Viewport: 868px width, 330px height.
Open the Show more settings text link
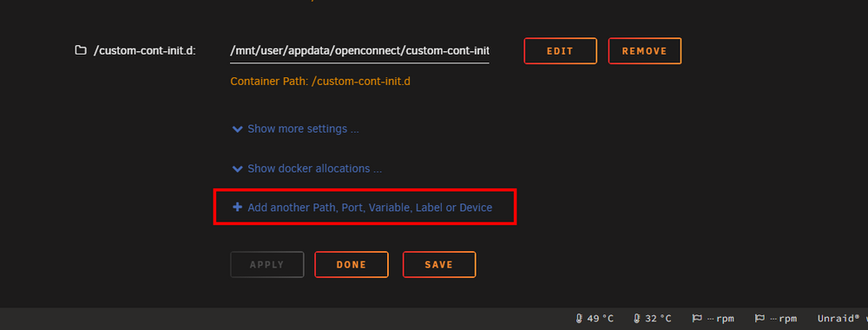303,129
